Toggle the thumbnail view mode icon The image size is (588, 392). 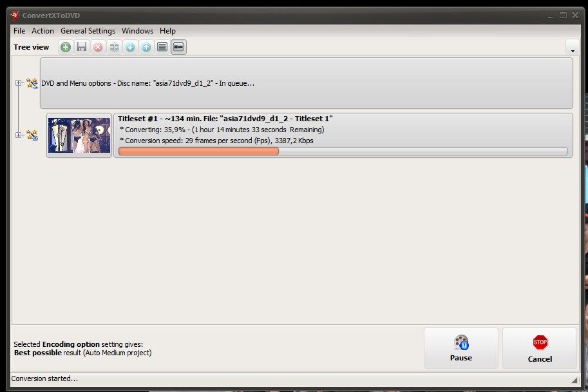click(x=178, y=47)
